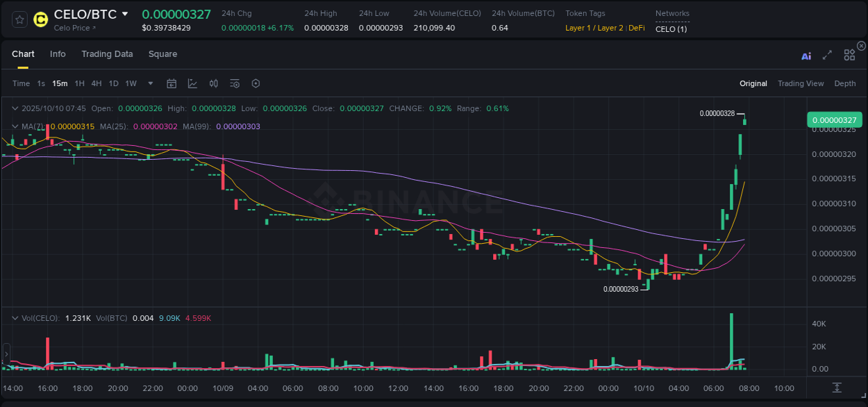Open the widgets grid icon
The width and height of the screenshot is (868, 407).
click(849, 55)
